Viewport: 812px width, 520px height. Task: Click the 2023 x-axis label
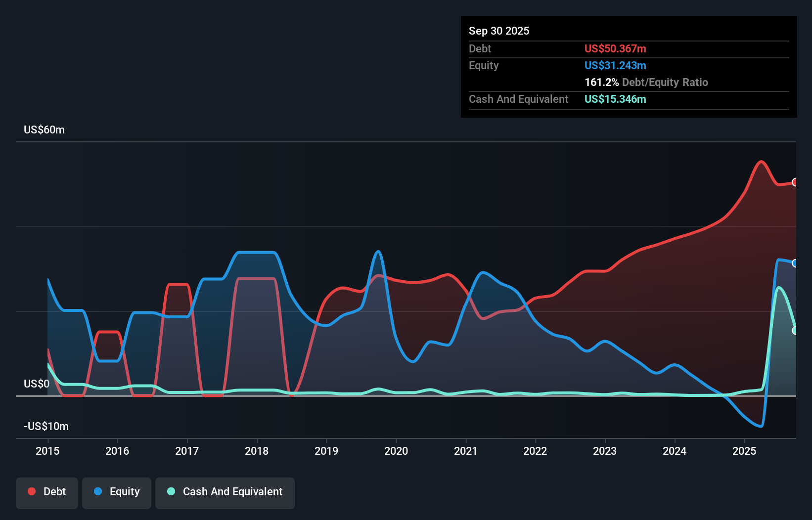pyautogui.click(x=605, y=451)
